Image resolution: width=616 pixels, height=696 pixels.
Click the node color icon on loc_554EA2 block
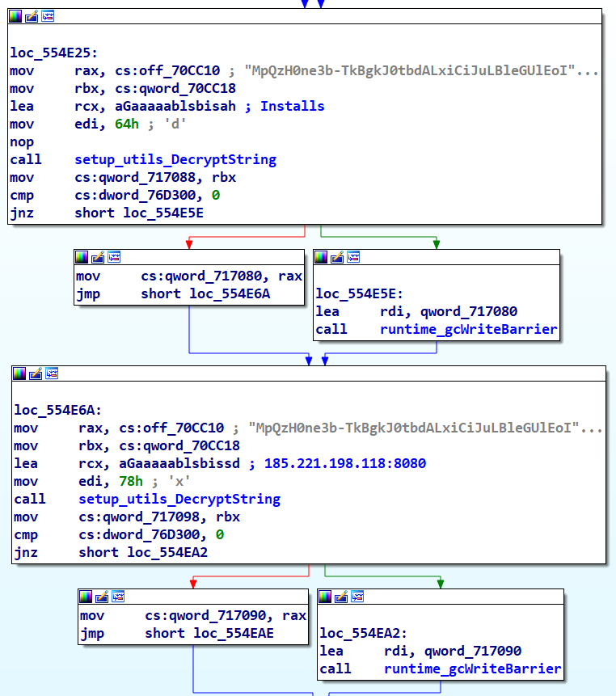(x=325, y=597)
